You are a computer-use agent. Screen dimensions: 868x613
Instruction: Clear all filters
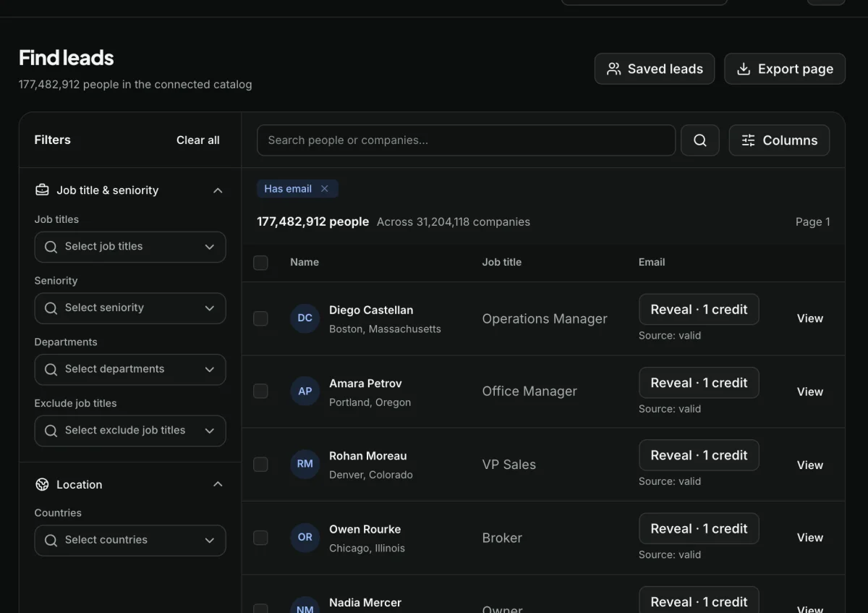tap(197, 140)
